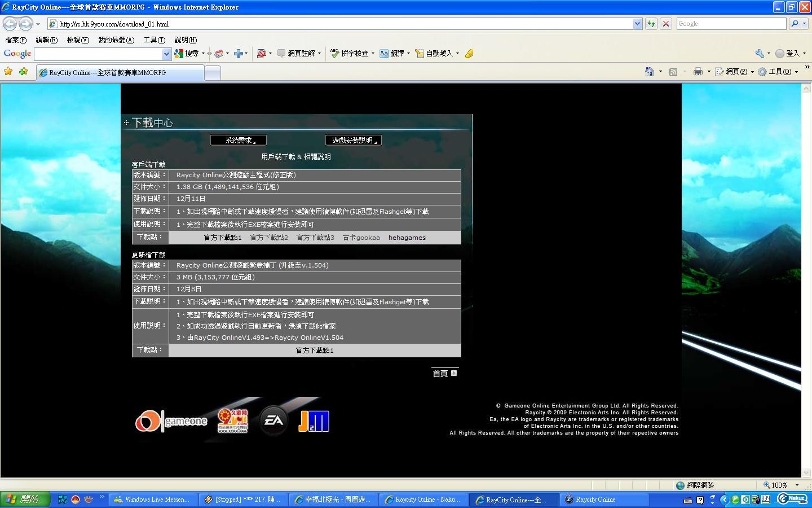Image resolution: width=812 pixels, height=508 pixels.
Task: Click Add to Favorites star-plus icon
Action: coord(23,72)
